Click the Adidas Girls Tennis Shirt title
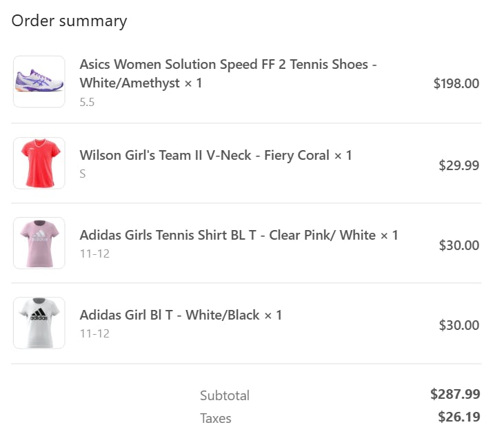 point(239,235)
